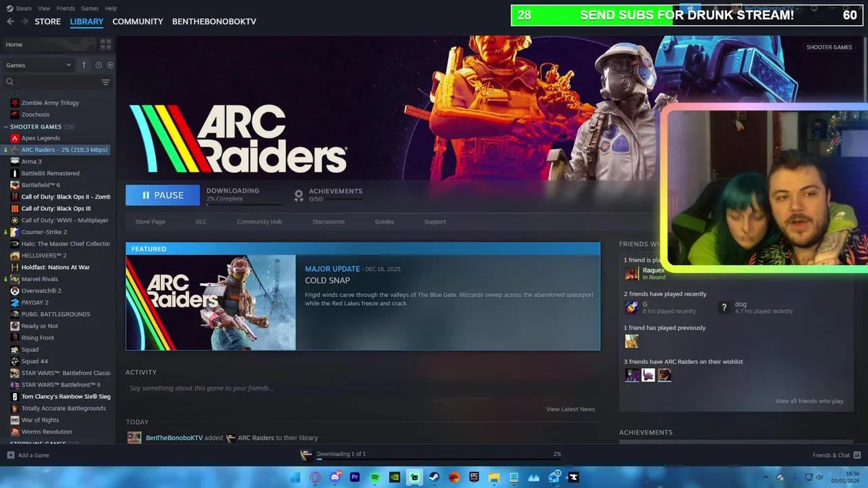The width and height of the screenshot is (868, 488).
Task: Open the View menu
Action: (x=44, y=8)
